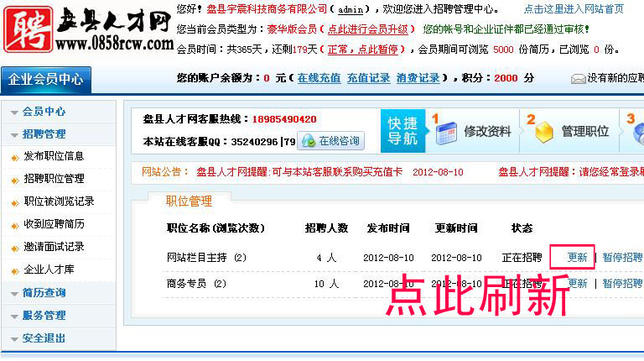The height and width of the screenshot is (361, 644).
Task: Click the 管理职位 folder icon
Action: 544,133
